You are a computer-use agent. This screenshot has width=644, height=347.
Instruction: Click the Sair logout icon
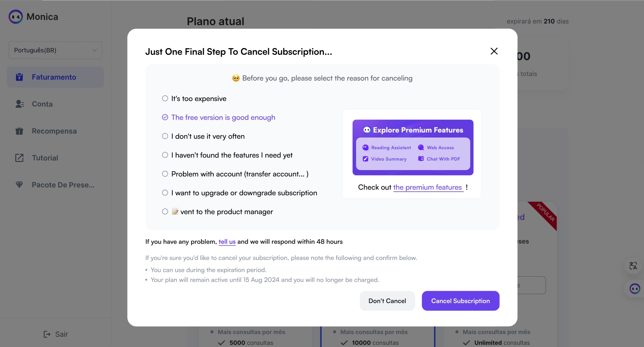pos(47,334)
